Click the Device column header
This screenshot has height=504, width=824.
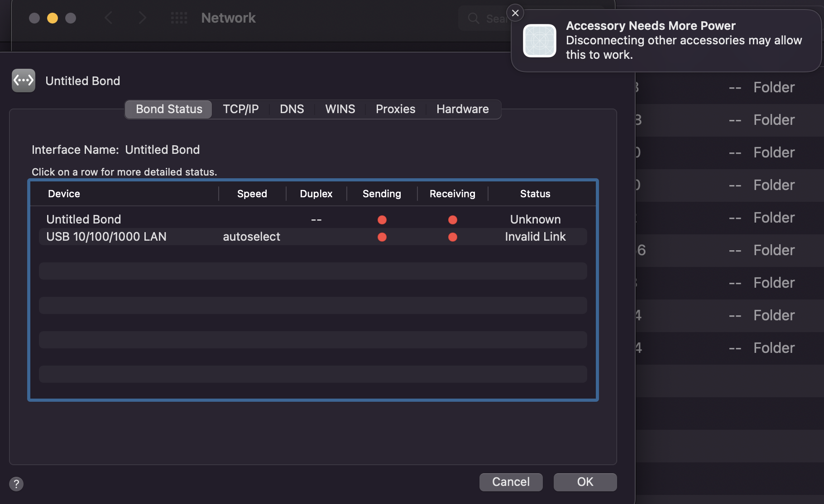64,194
